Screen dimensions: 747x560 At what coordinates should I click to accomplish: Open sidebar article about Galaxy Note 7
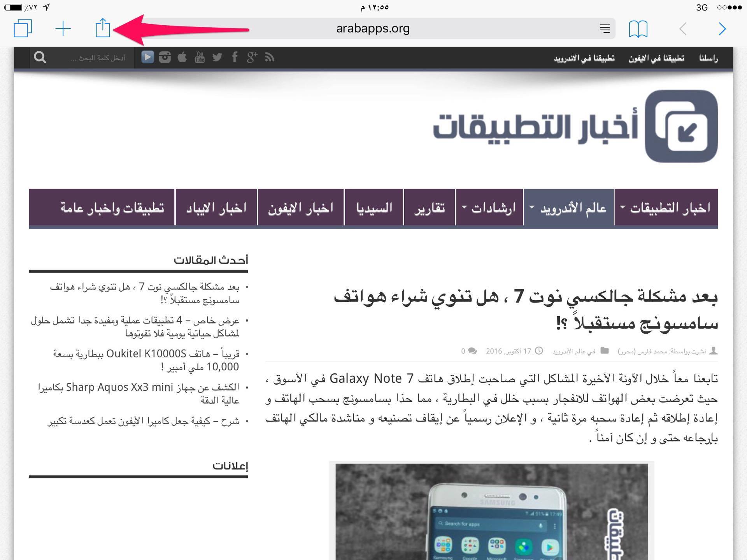tap(145, 293)
